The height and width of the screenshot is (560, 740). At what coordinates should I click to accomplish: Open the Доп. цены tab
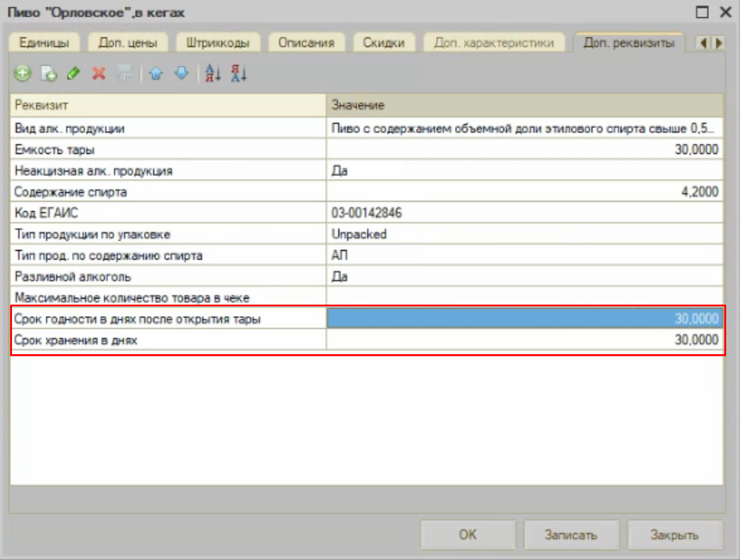coord(128,43)
